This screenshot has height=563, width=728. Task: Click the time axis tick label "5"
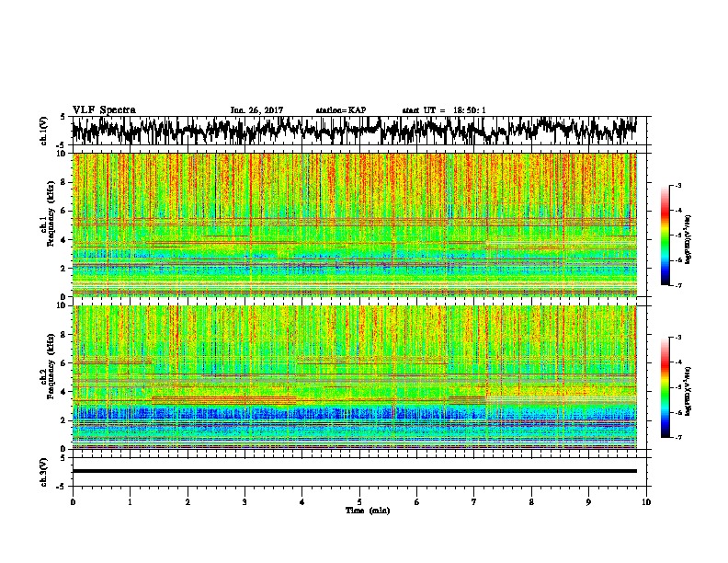pos(359,502)
